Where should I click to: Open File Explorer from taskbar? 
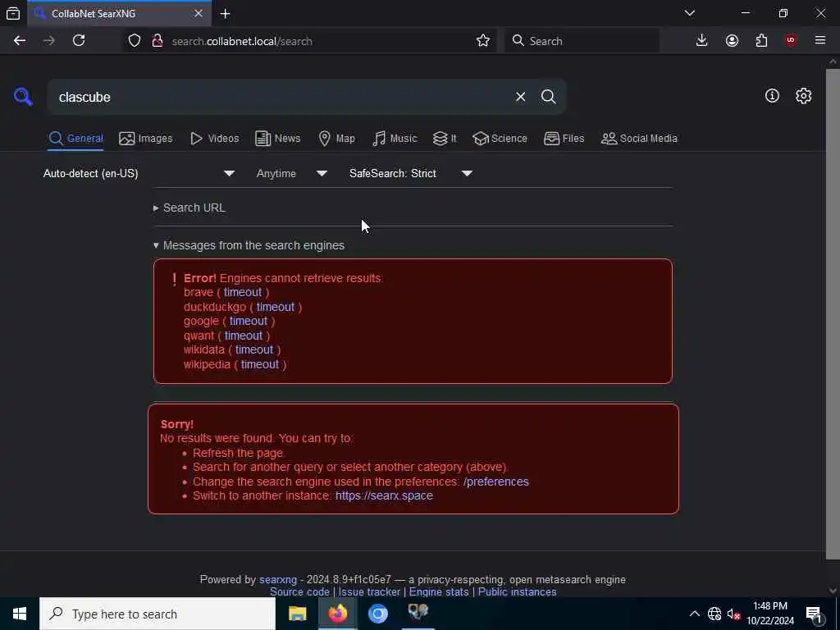tap(297, 614)
